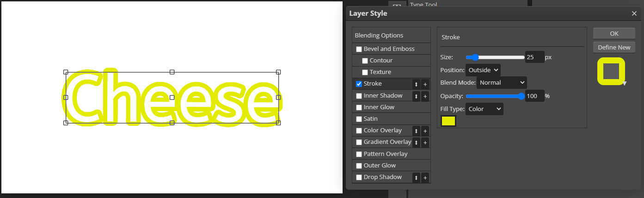This screenshot has width=644, height=198.
Task: Open the Fill Type dropdown showing Color
Action: click(485, 109)
